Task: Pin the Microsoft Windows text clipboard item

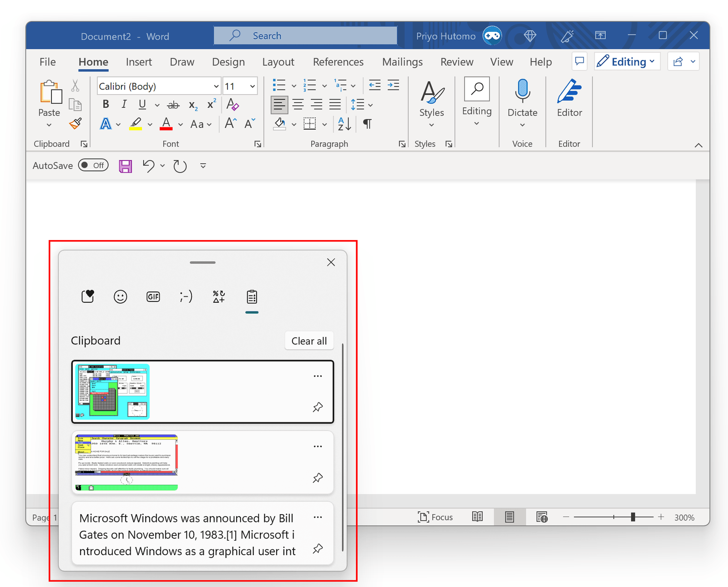Action: coord(318,549)
